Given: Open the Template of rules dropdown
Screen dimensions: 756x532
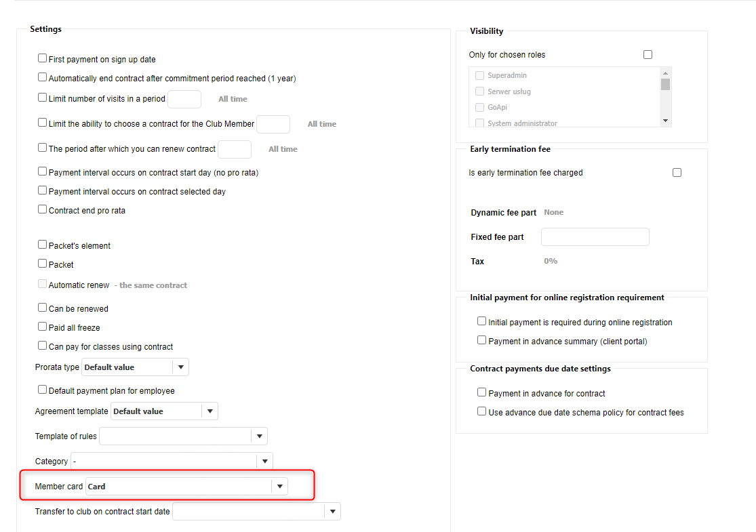Looking at the screenshot, I should 259,436.
